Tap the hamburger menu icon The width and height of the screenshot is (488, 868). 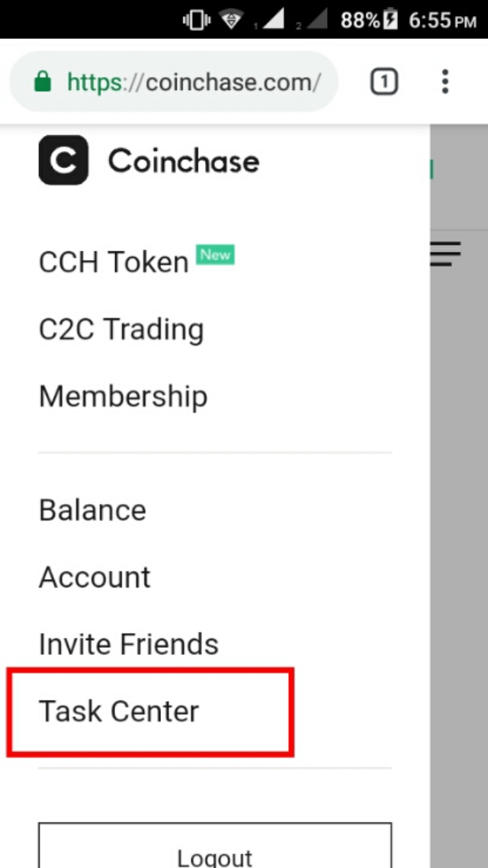pos(445,254)
